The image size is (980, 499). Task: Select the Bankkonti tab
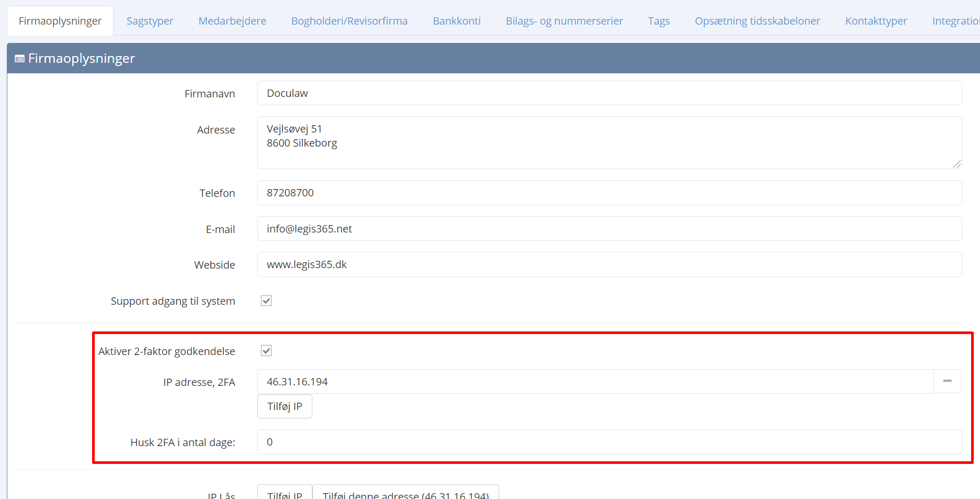456,21
